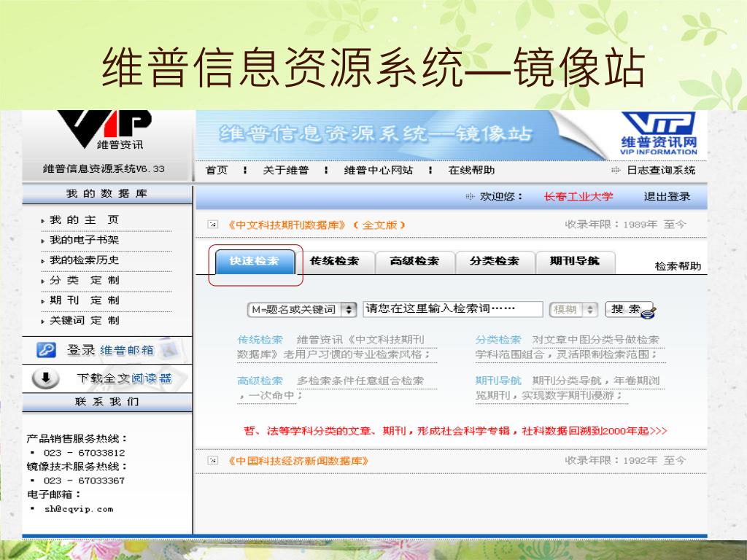Click the 搜索 search button
The image size is (747, 560).
click(x=630, y=309)
